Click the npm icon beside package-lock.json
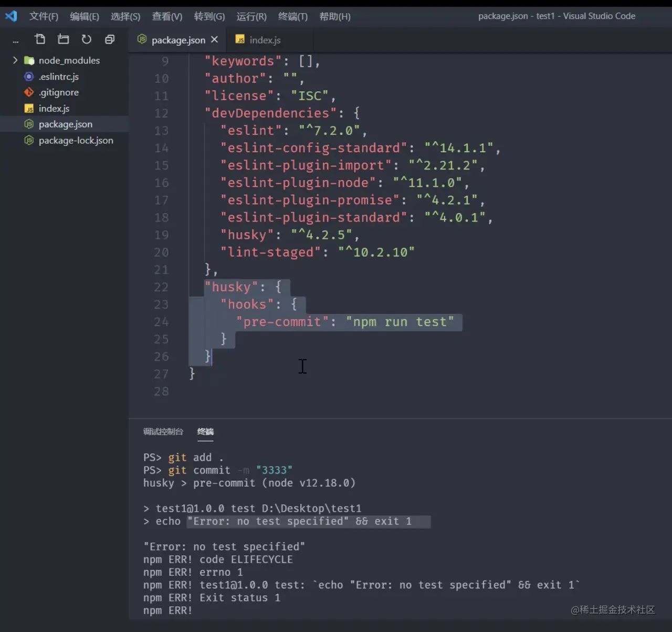Screen dimensions: 672x632 click(x=29, y=141)
